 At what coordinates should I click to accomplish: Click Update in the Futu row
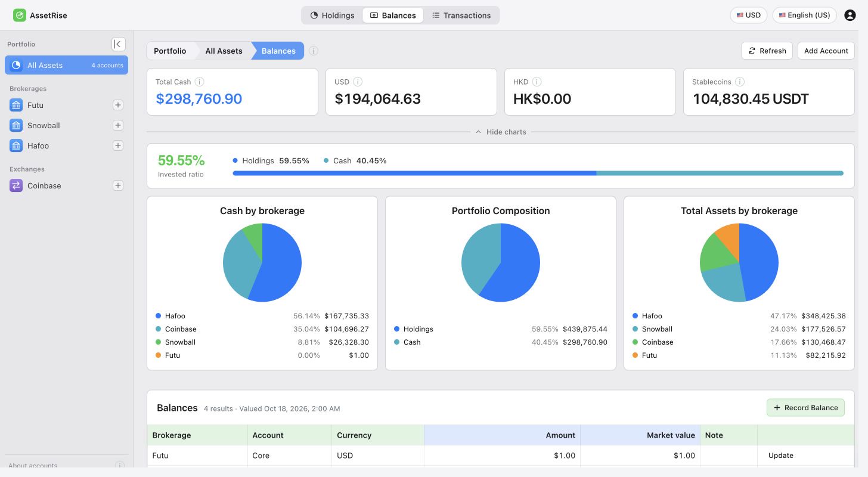pos(780,456)
